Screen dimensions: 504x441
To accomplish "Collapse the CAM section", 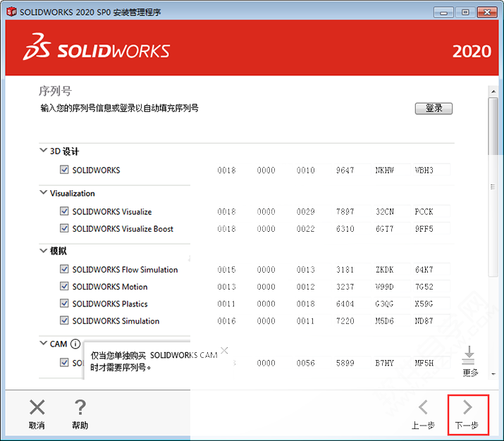I will point(43,343).
